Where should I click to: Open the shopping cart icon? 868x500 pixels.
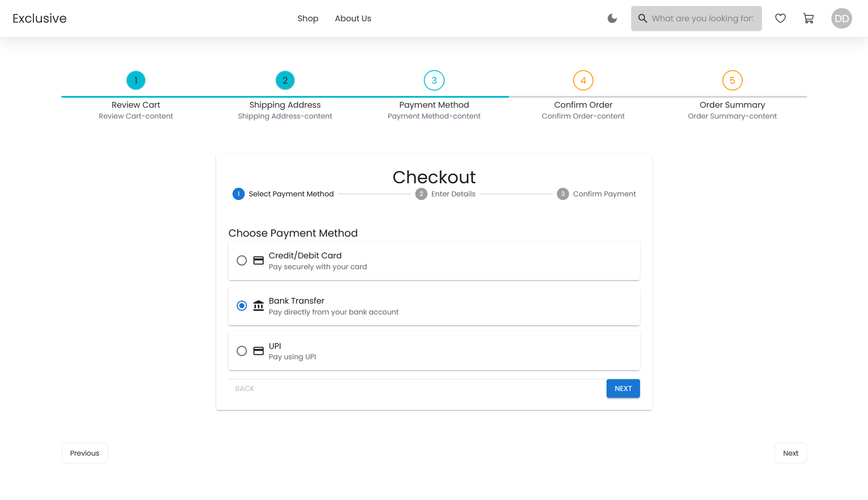coord(808,19)
